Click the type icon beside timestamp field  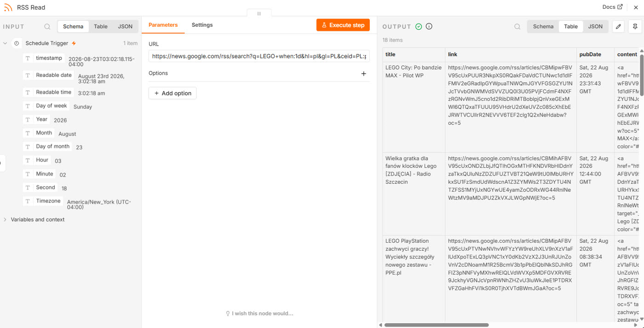pos(28,59)
